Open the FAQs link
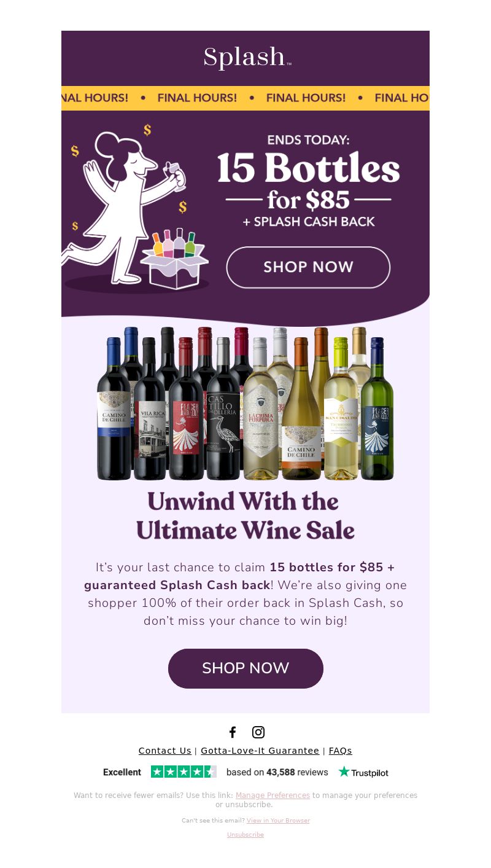The height and width of the screenshot is (868, 491). coord(341,751)
